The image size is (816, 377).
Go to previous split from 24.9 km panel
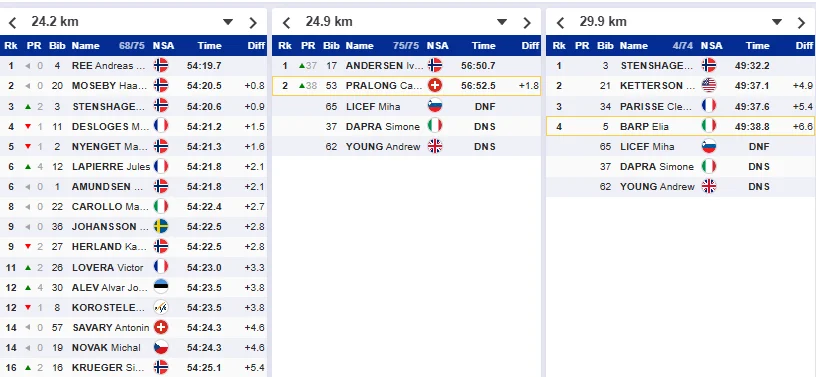tap(286, 22)
